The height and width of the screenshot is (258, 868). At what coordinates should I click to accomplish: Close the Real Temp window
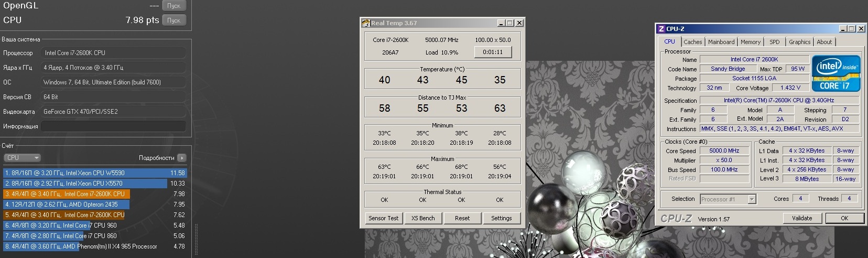coord(519,23)
